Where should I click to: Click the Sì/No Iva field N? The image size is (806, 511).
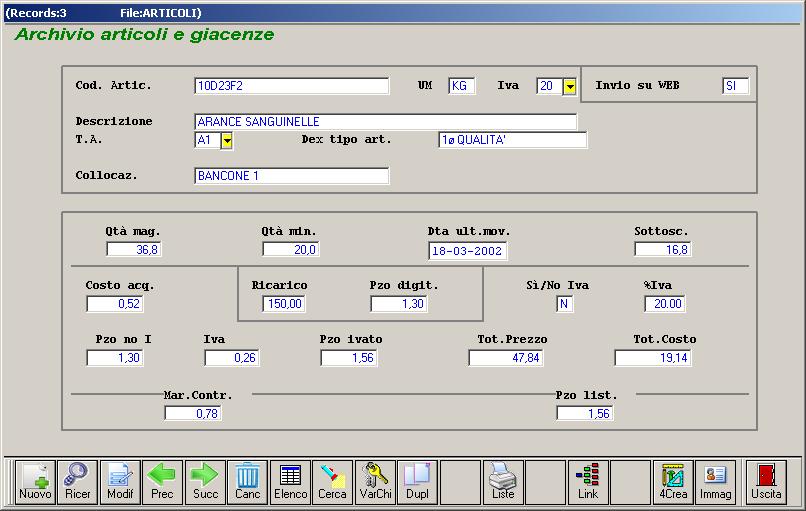tap(564, 304)
